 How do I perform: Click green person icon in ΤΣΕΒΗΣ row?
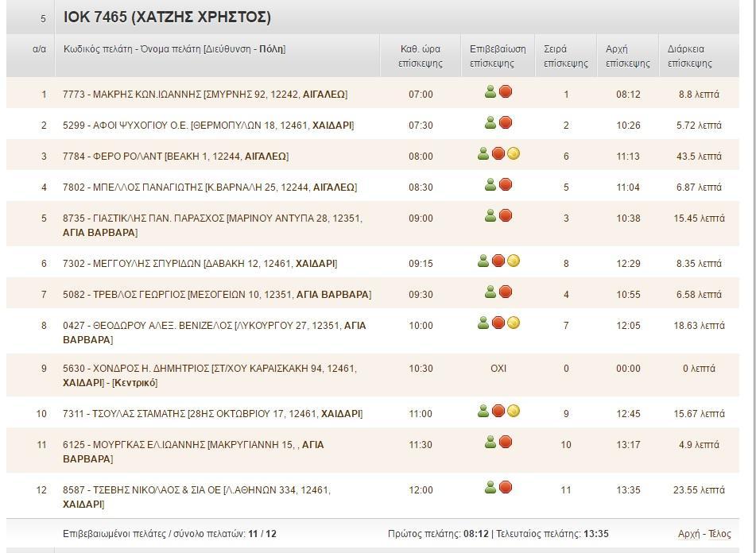pos(490,487)
